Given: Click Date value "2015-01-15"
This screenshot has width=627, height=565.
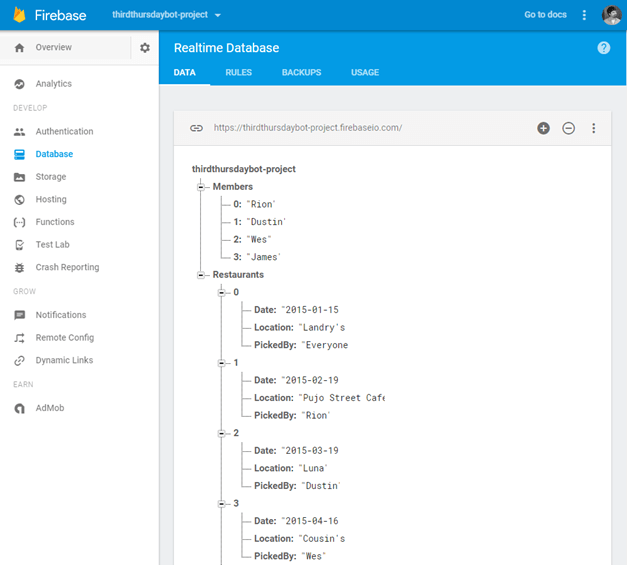Looking at the screenshot, I should click(310, 310).
